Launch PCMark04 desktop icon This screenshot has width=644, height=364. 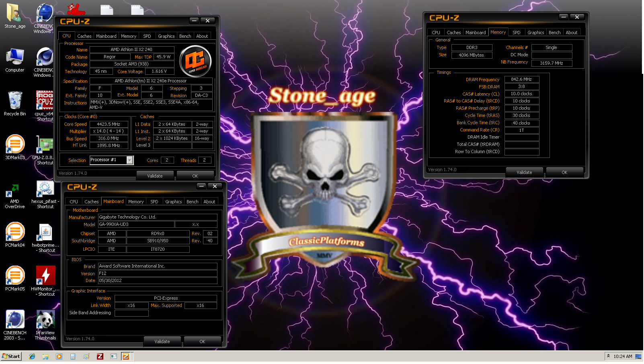15,235
